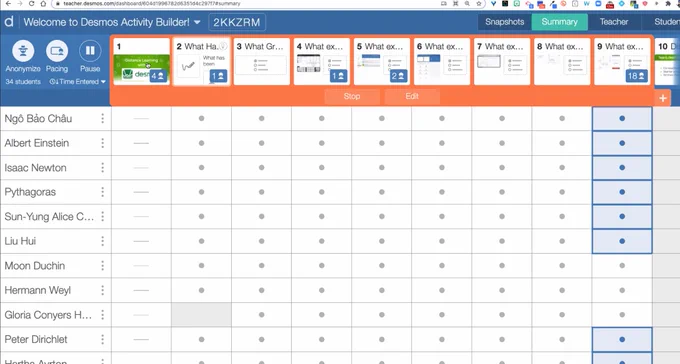Click the 34 students count label

click(23, 82)
